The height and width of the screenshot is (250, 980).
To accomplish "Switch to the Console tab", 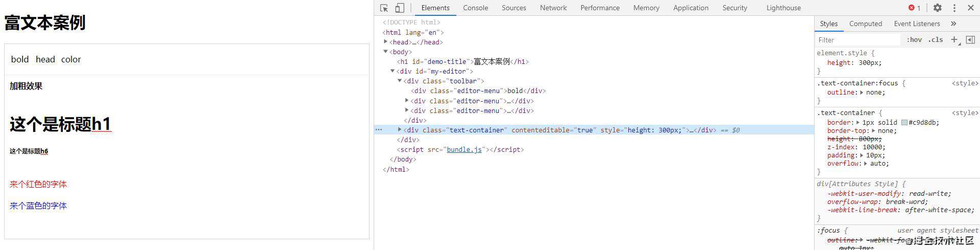I will (x=476, y=8).
